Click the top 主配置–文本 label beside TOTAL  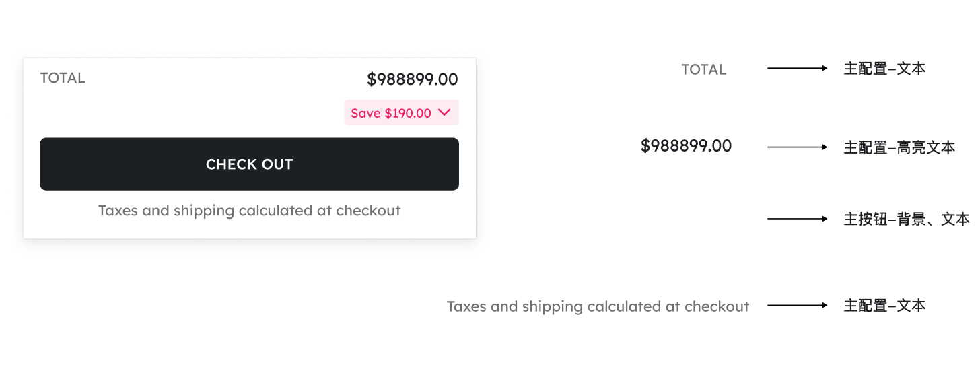(884, 69)
